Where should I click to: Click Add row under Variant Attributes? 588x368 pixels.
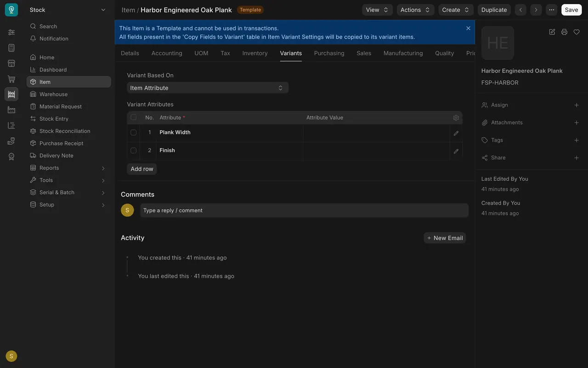[x=142, y=169]
